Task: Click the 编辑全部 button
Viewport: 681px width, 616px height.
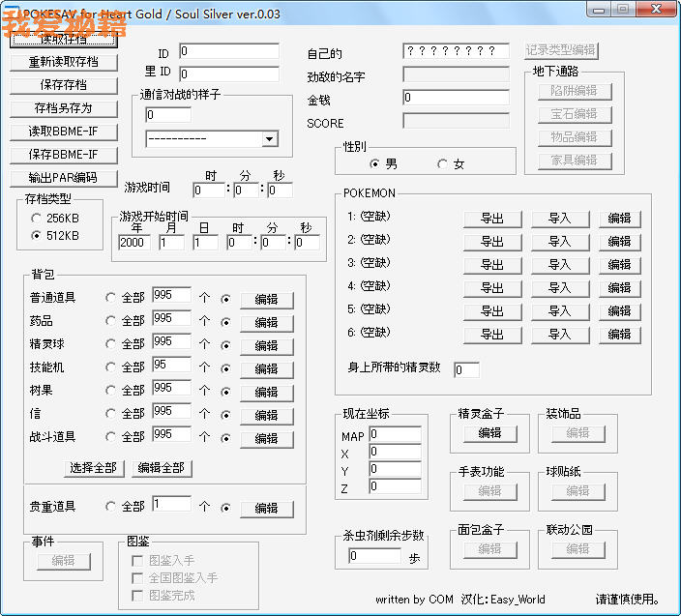Action: (162, 468)
